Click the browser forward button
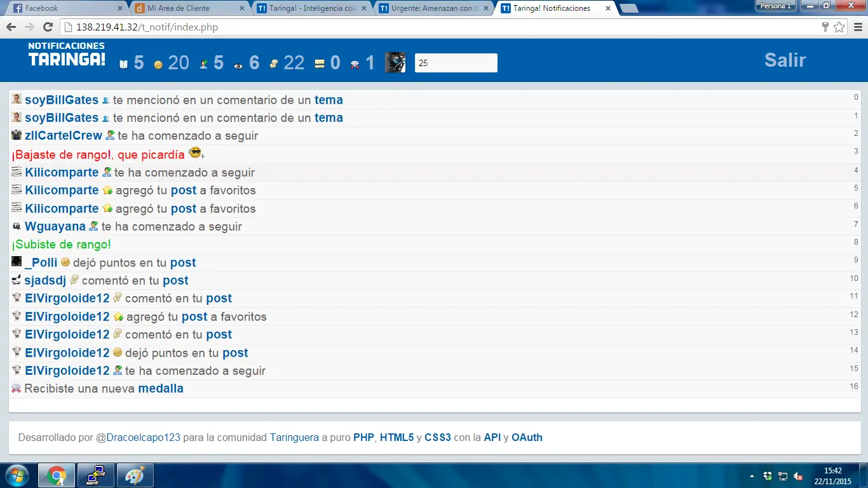This screenshot has width=868, height=488. (29, 27)
